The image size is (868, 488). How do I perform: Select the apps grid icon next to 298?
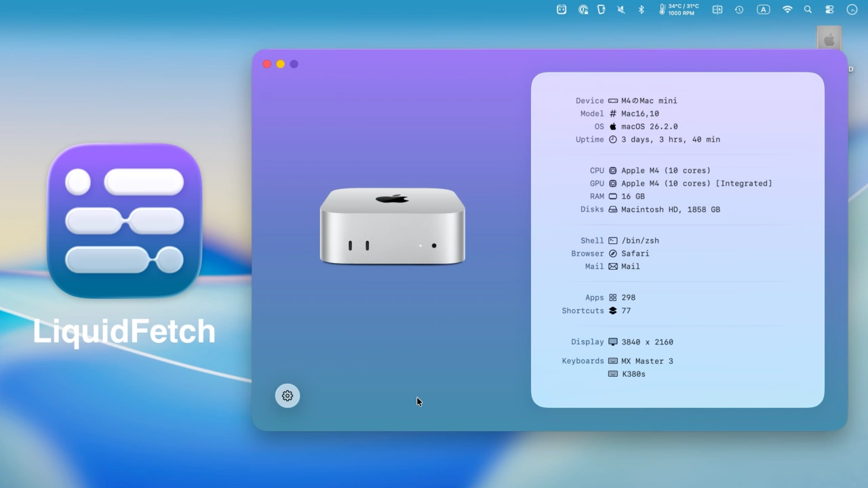click(612, 297)
